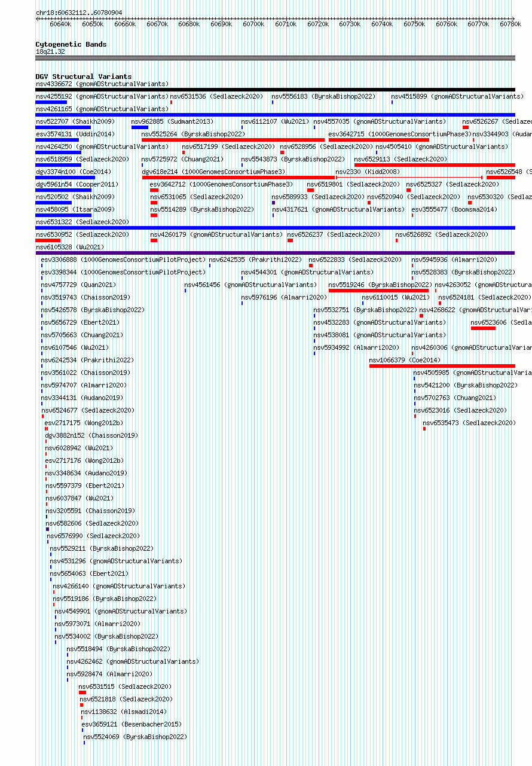532x766 pixels.
Task: Open variant nsv1138632 (Alsmadi2014)
Action: click(124, 712)
